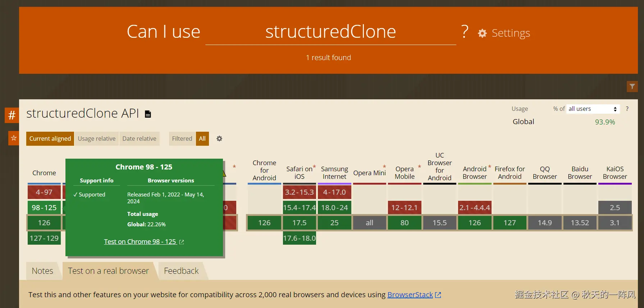Image resolution: width=644 pixels, height=308 pixels.
Task: Click Baidu Browser 13.52 cell
Action: coord(580,223)
